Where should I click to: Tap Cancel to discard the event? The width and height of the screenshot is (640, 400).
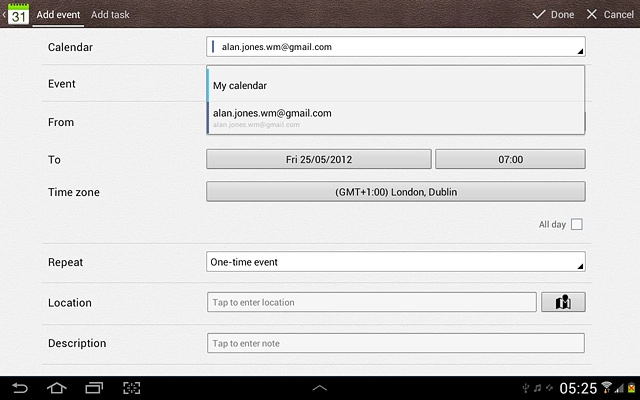click(609, 14)
